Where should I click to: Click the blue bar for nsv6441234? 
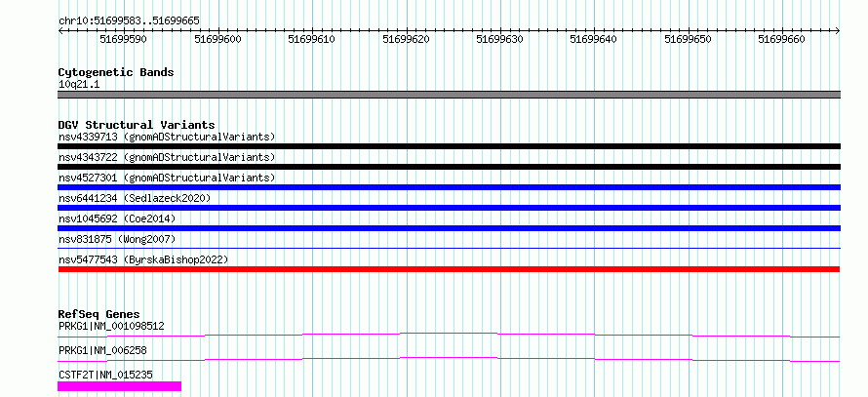449,208
